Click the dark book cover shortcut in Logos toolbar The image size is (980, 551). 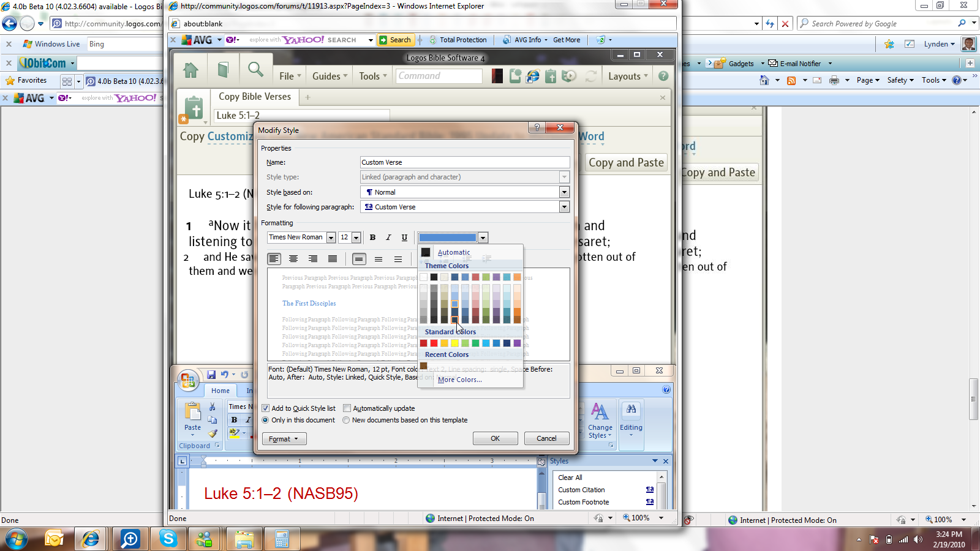click(497, 76)
